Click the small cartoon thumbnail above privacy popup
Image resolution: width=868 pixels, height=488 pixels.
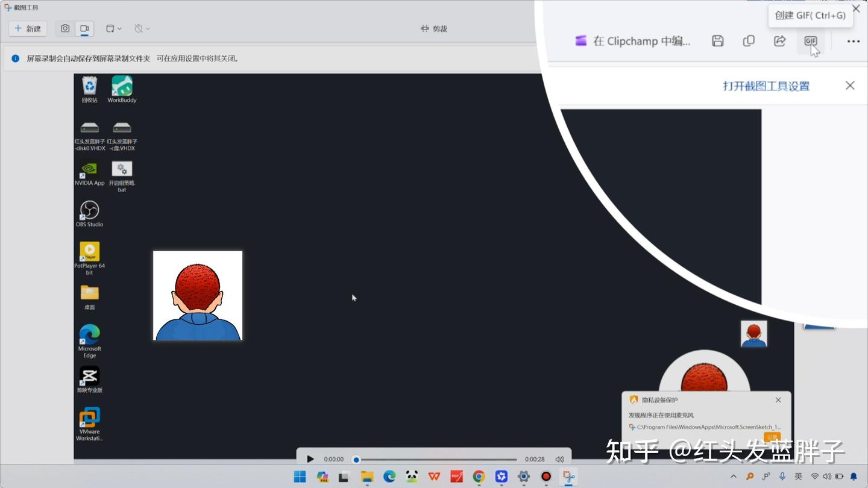754,334
